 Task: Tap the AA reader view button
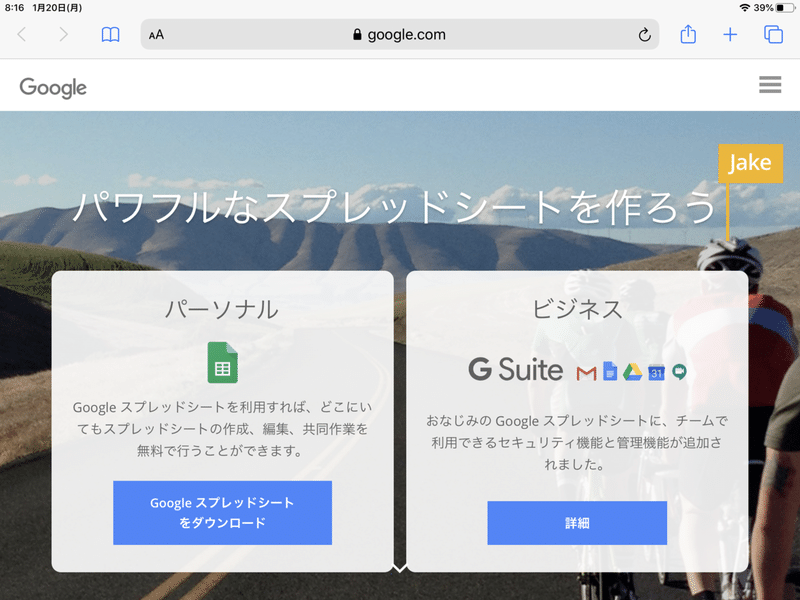click(x=156, y=35)
